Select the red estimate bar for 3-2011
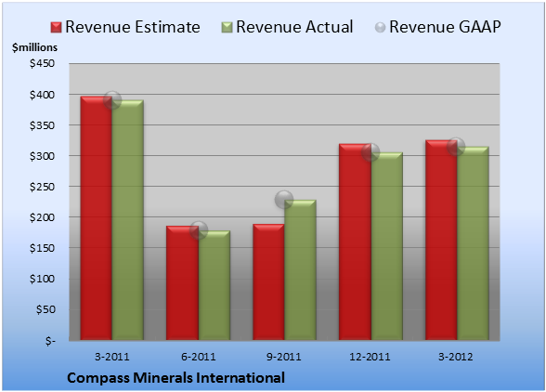 (97, 218)
